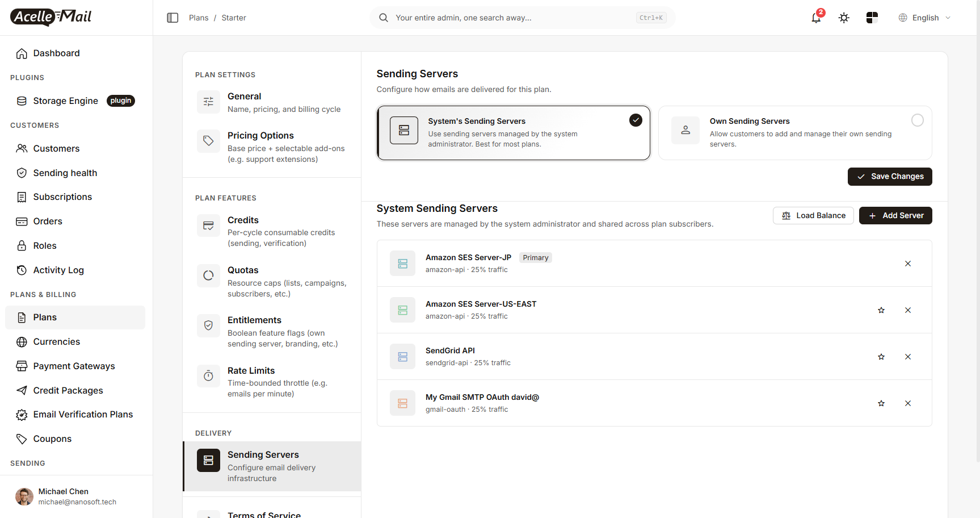Image resolution: width=980 pixels, height=518 pixels.
Task: Select Own Sending Servers option
Action: click(x=795, y=133)
